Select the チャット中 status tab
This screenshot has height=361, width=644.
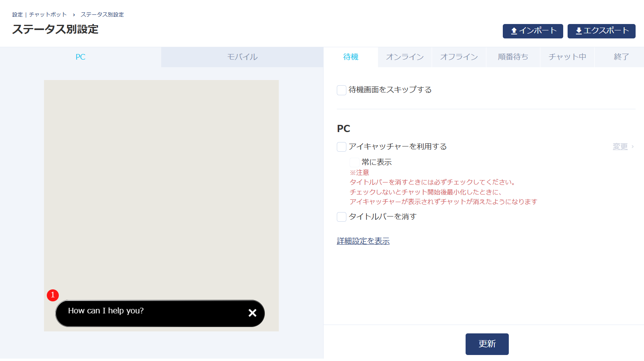tap(567, 57)
